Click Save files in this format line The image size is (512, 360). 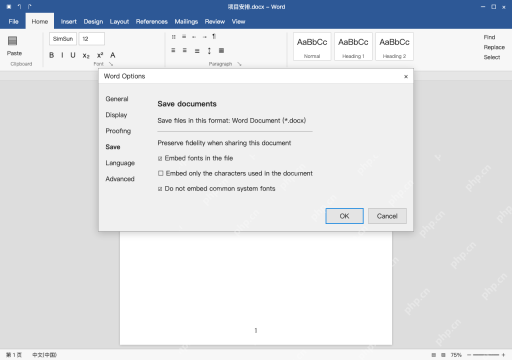(x=232, y=121)
